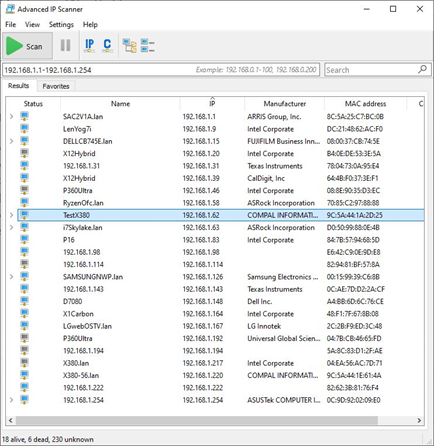Expand the SAC2V1A.lan device row
The image size is (435, 446).
[11, 116]
